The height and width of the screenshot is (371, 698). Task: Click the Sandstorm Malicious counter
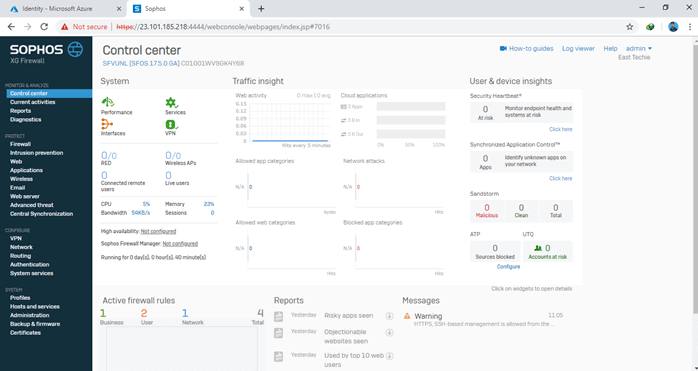pyautogui.click(x=487, y=211)
